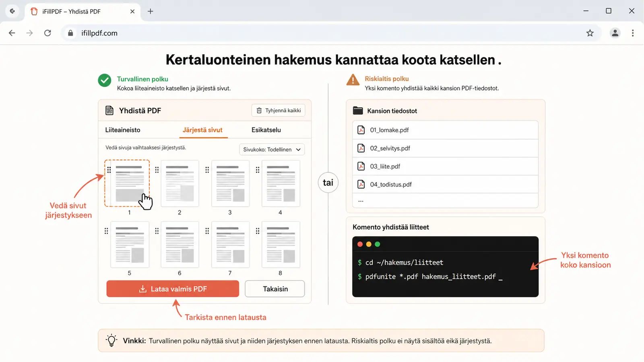Select page thumbnail 2

point(180,183)
